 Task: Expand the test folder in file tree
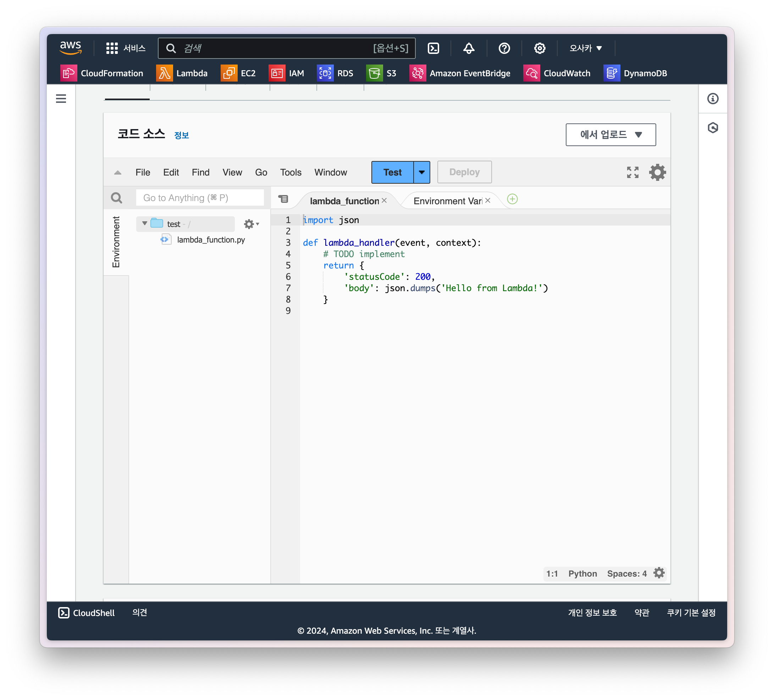point(144,224)
